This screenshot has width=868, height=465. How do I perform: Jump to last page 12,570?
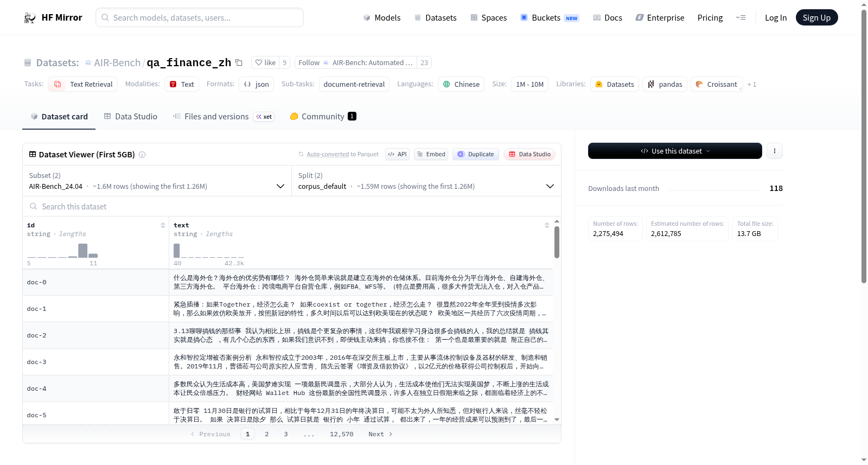pyautogui.click(x=342, y=434)
